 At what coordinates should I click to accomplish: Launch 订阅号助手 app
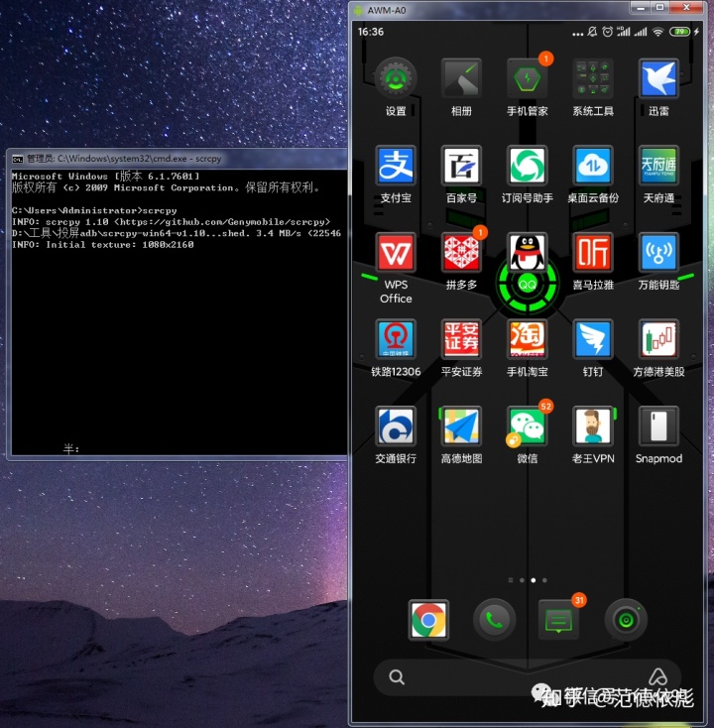527,166
